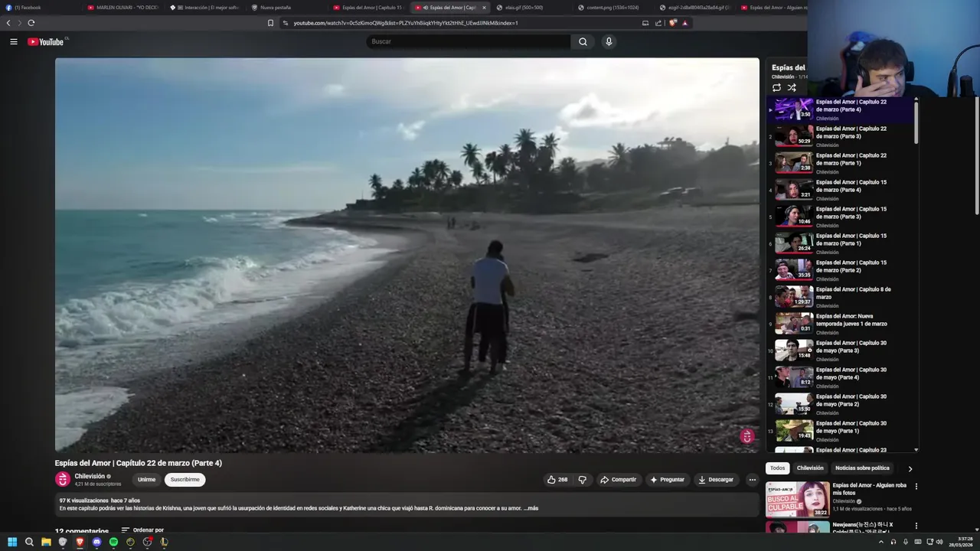Like the video with thumbs up
The image size is (980, 551).
tap(557, 480)
